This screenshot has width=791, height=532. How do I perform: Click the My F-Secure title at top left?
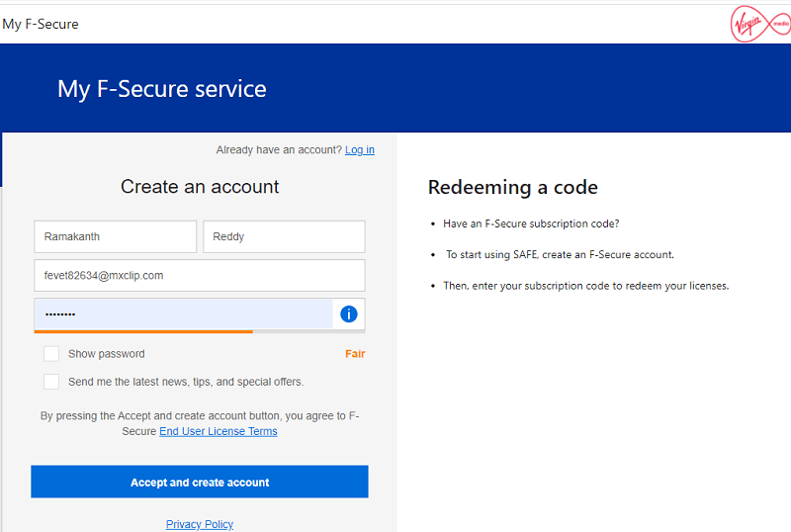(41, 24)
